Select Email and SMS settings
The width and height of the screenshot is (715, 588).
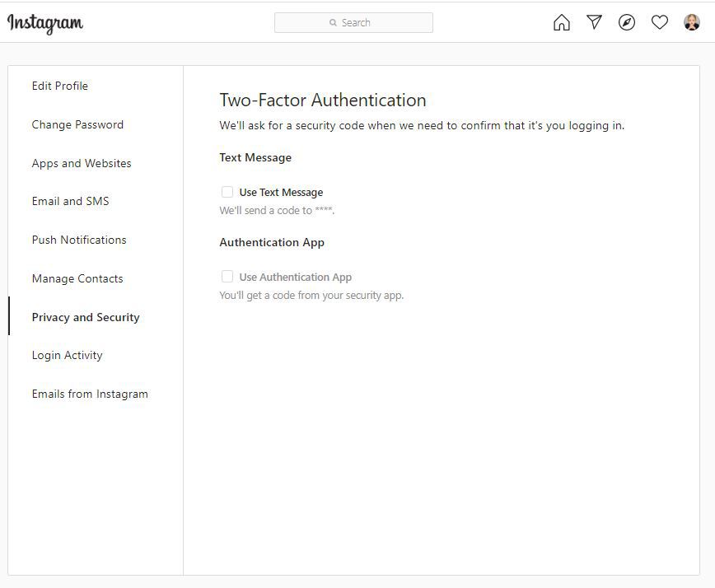[70, 201]
